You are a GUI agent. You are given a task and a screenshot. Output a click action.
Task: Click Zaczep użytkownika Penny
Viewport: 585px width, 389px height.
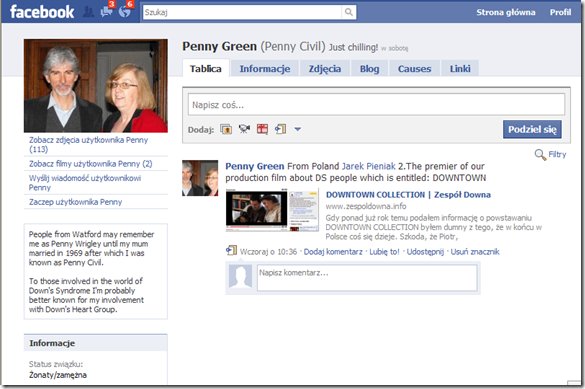(x=75, y=202)
